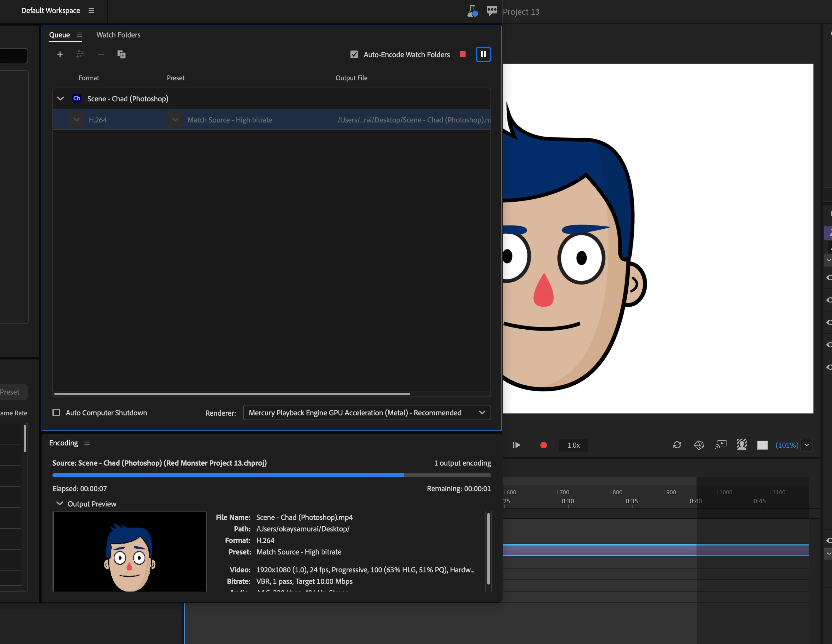Click the Match Source - High bitrate preset
832x644 pixels.
pyautogui.click(x=229, y=120)
